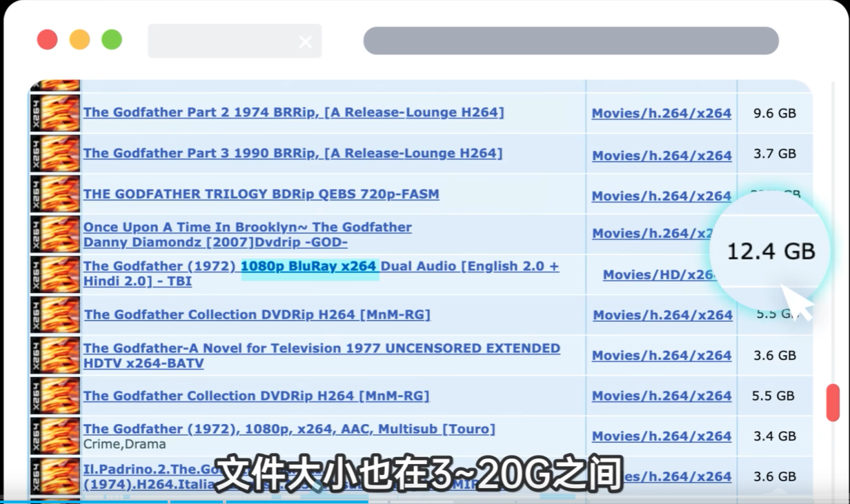Click Movies/HD category link in 1080p BluRay row

660,274
